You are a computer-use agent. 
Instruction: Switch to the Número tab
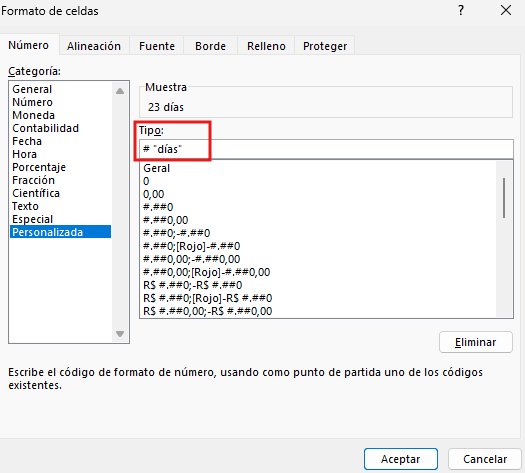[x=29, y=45]
